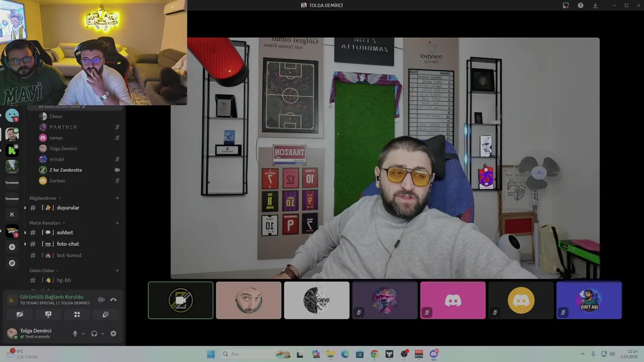The width and height of the screenshot is (644, 362).
Task: Click taskbar Ara search box
Action: click(x=257, y=354)
